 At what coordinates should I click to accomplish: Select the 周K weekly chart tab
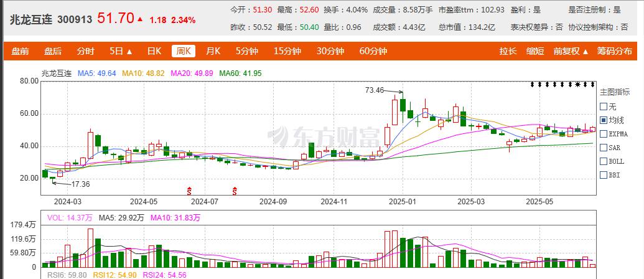click(184, 51)
